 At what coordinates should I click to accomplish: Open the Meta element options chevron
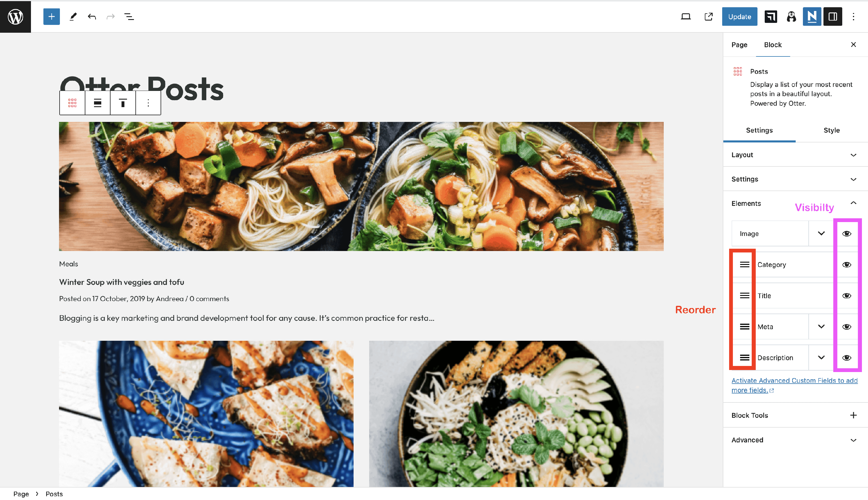coord(821,327)
